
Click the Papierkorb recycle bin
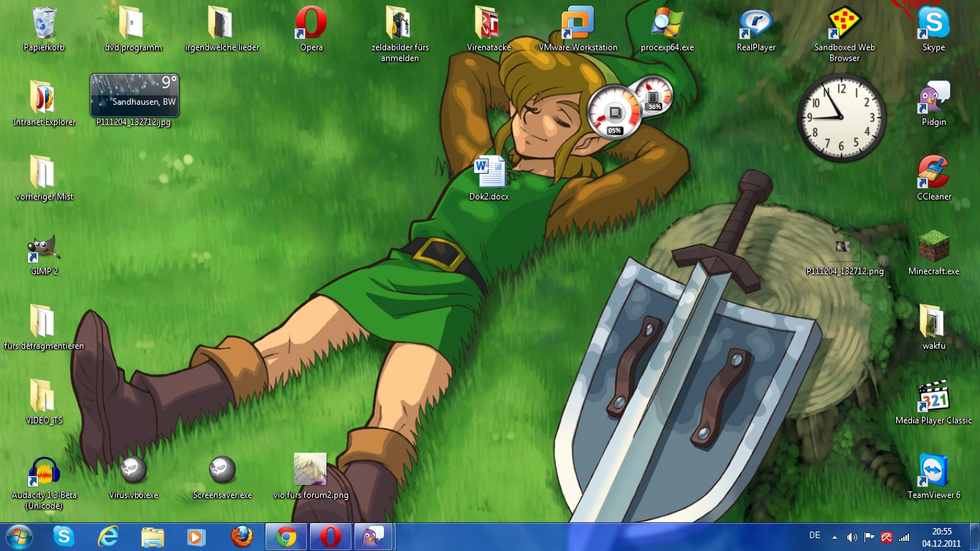click(x=44, y=24)
